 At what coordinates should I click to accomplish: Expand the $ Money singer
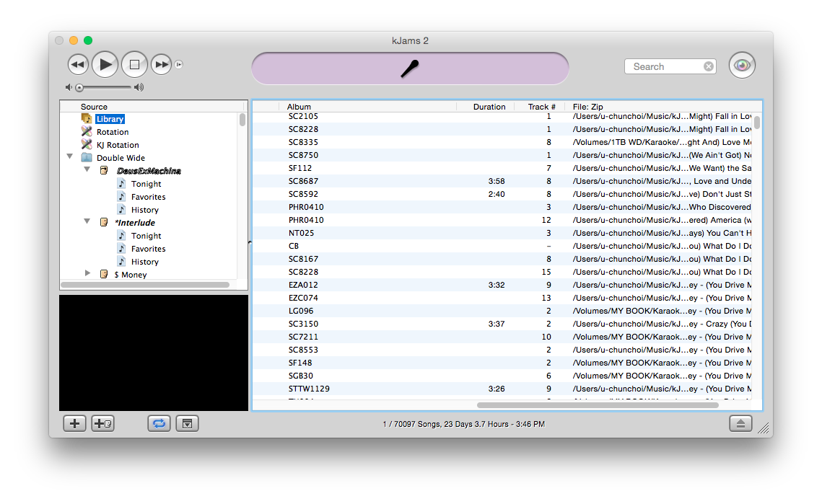[x=87, y=273]
